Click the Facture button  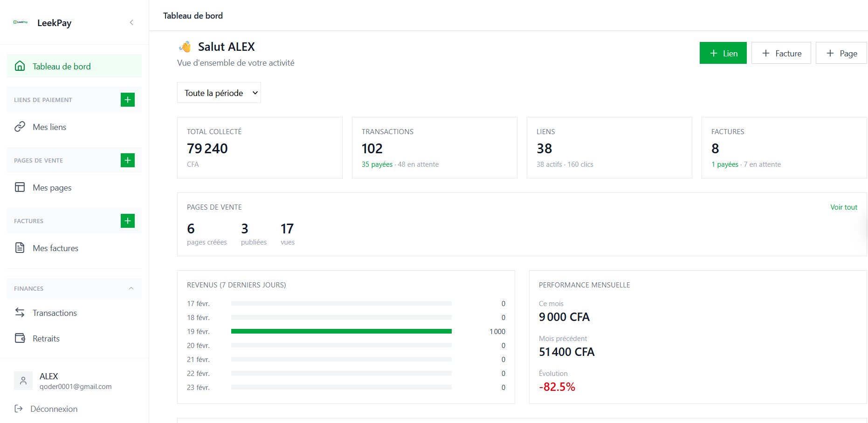pos(781,53)
